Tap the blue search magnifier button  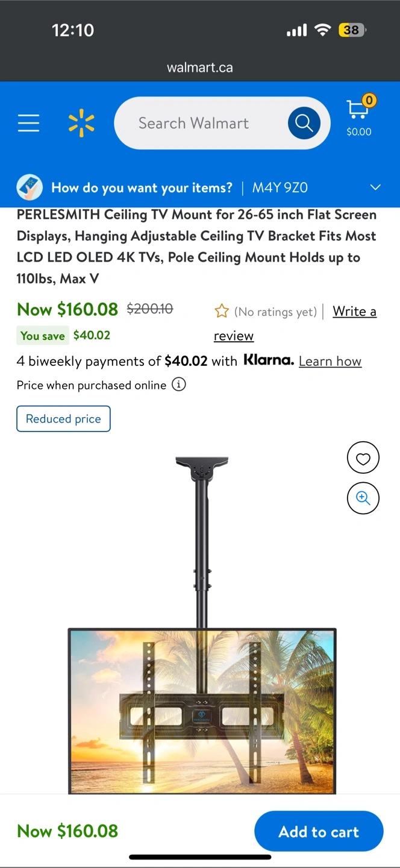[304, 123]
